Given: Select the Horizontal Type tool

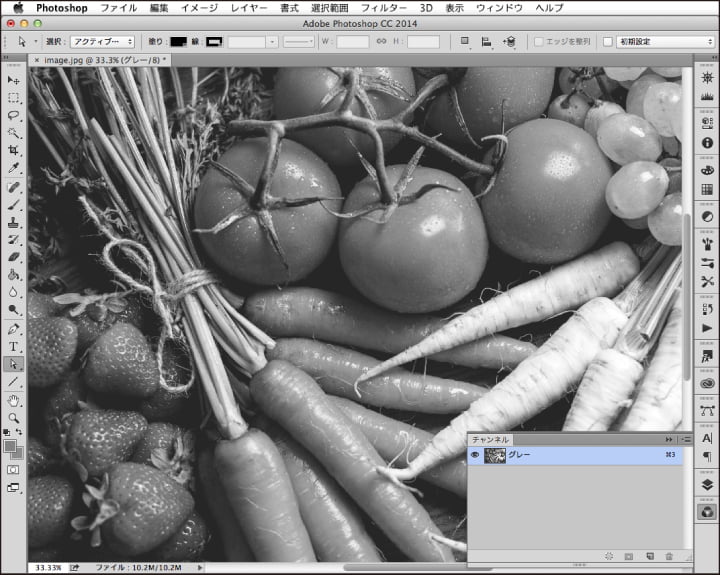Looking at the screenshot, I should tap(14, 346).
